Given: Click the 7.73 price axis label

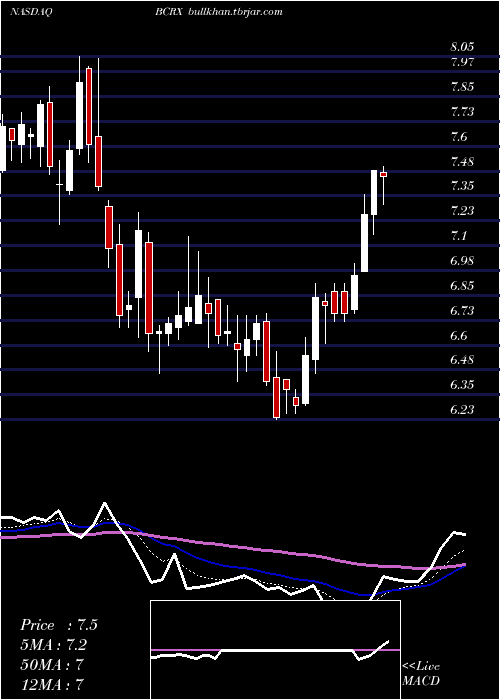Looking at the screenshot, I should pos(462,112).
